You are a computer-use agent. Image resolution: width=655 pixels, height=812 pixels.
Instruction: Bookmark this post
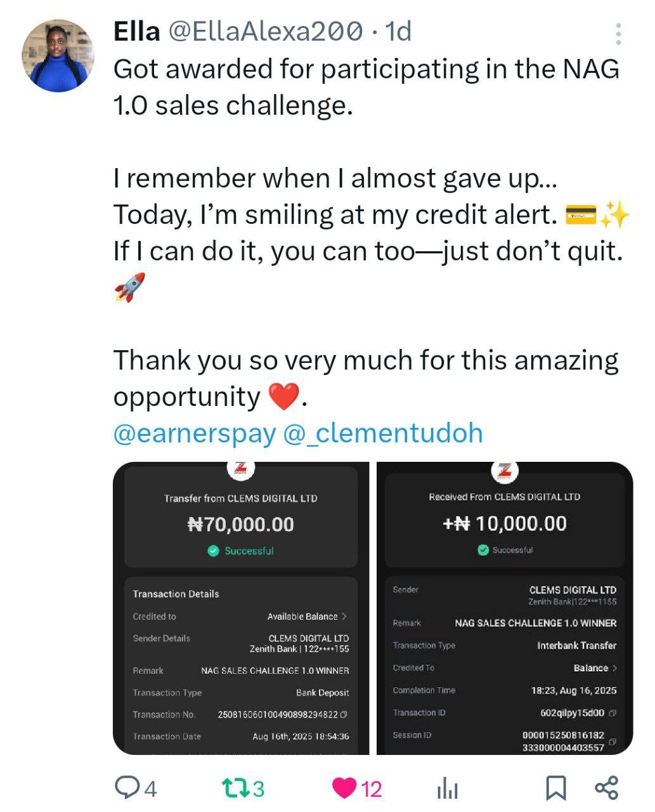(x=555, y=788)
